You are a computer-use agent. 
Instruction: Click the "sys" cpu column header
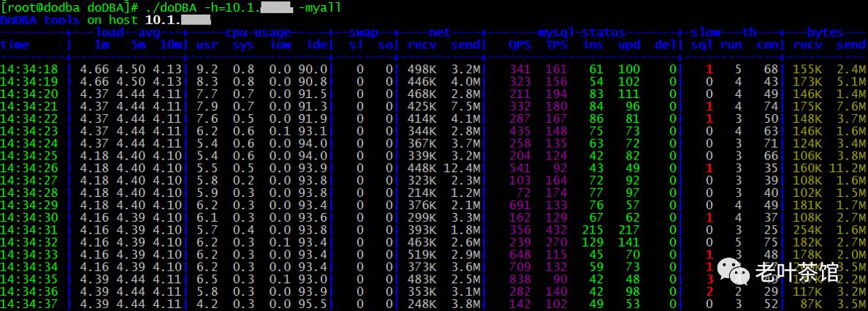click(243, 45)
